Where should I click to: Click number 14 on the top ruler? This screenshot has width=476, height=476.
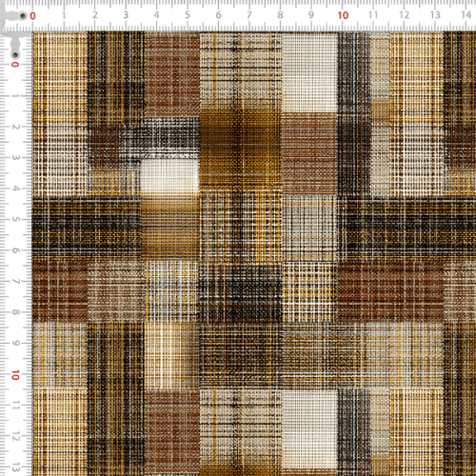coord(466,15)
